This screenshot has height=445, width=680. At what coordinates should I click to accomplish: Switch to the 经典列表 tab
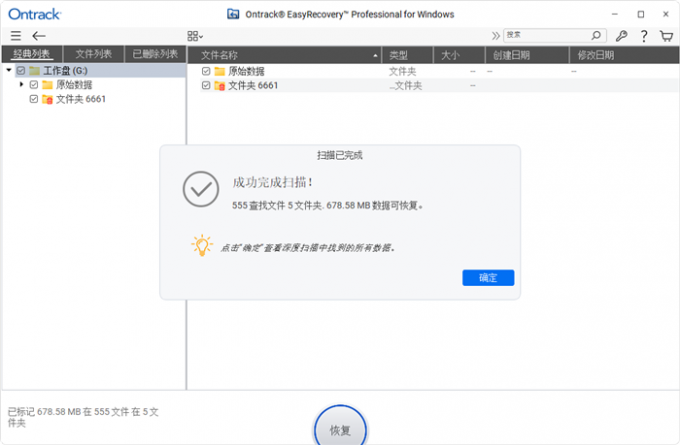click(32, 54)
